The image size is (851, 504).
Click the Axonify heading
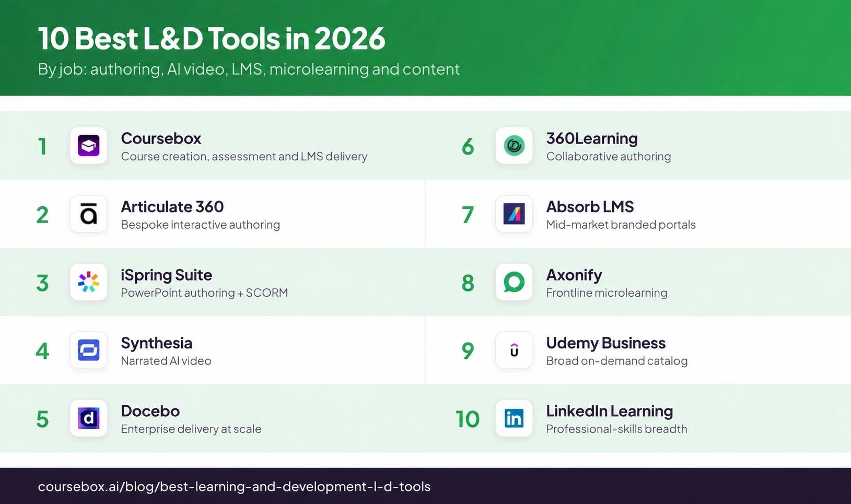click(574, 275)
